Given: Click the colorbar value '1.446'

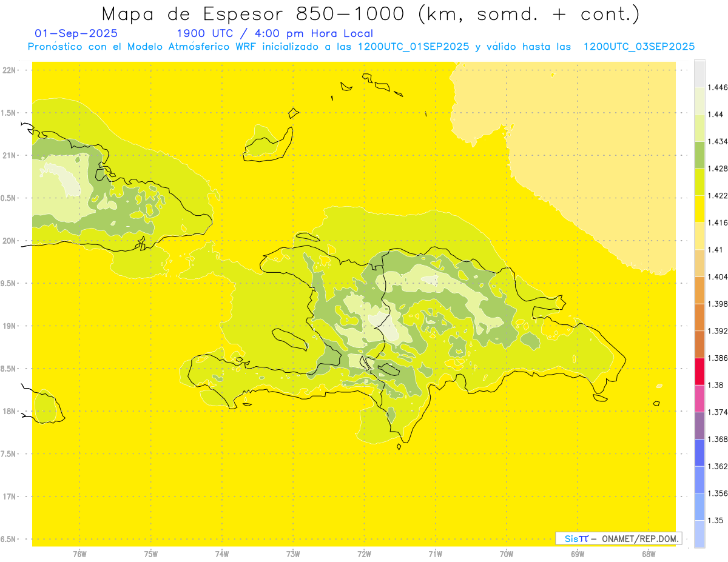Looking at the screenshot, I should click(x=718, y=87).
